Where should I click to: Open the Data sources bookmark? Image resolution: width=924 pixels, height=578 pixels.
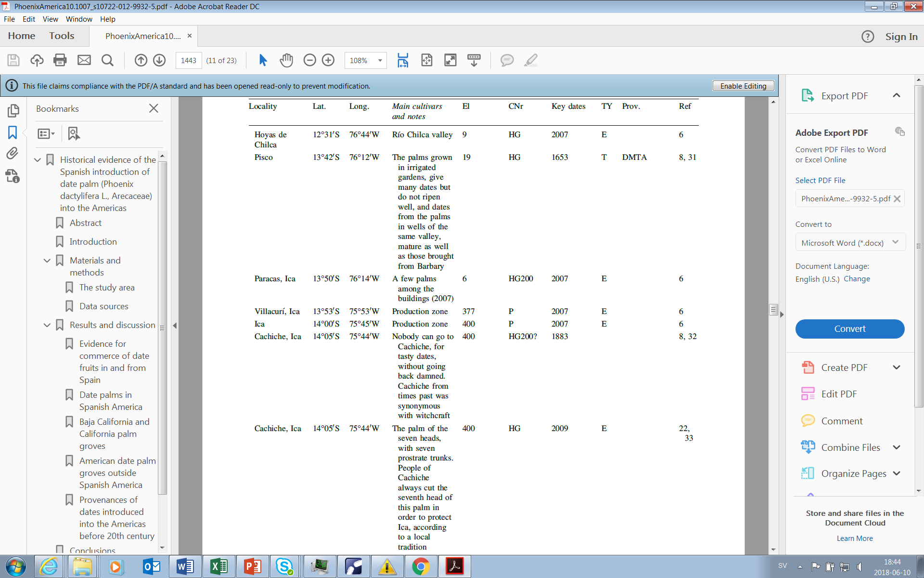[104, 306]
